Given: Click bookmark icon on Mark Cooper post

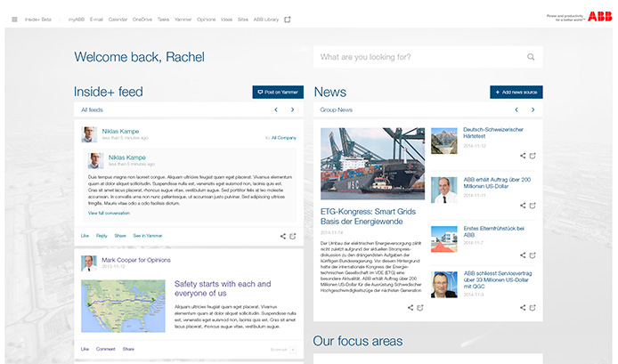Looking at the screenshot, I should tap(293, 350).
